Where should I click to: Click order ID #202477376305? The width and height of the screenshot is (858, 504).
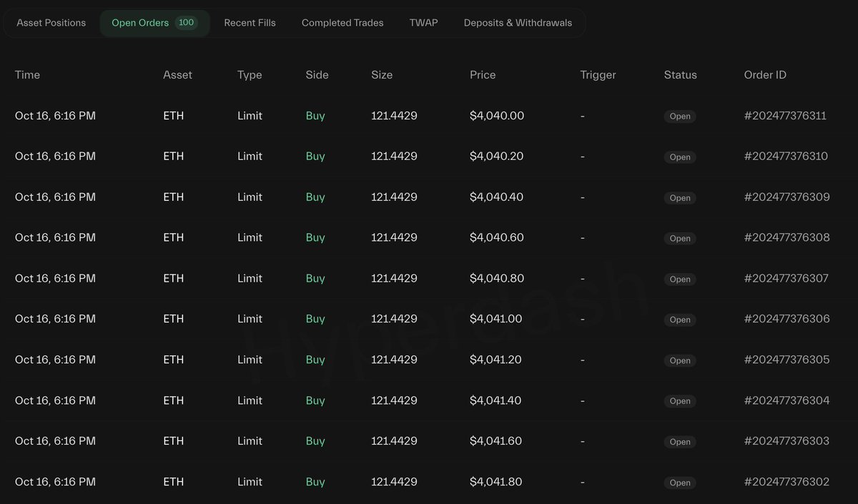(786, 360)
